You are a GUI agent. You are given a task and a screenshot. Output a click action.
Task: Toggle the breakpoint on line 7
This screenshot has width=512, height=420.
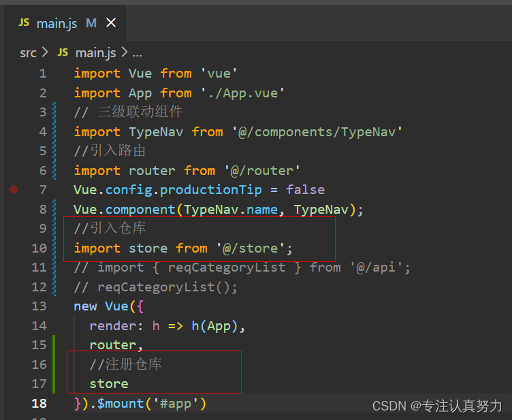coord(14,189)
